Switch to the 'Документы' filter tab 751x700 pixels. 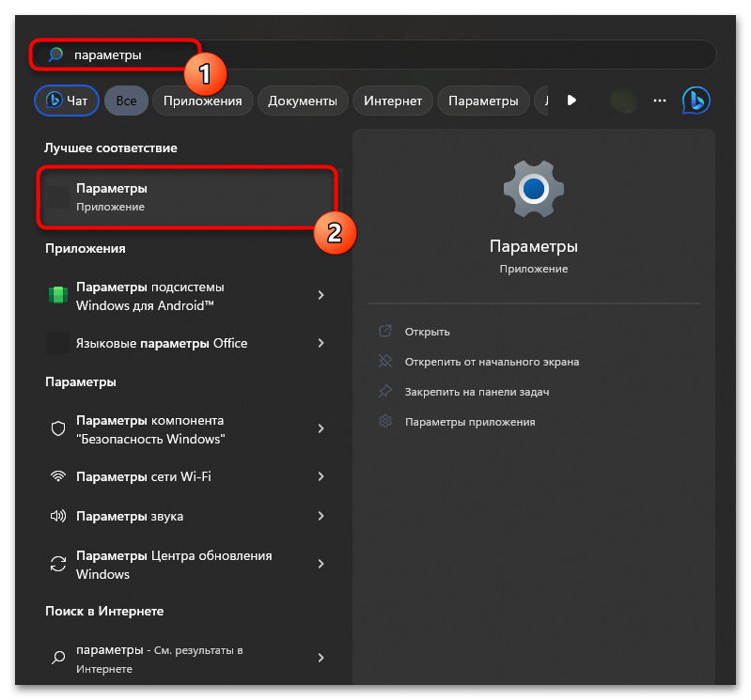tap(303, 101)
